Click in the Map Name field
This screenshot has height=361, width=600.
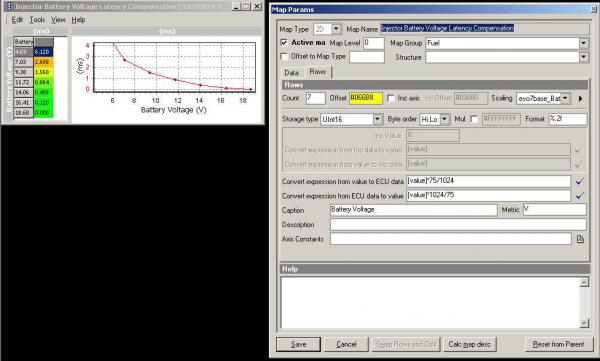484,29
